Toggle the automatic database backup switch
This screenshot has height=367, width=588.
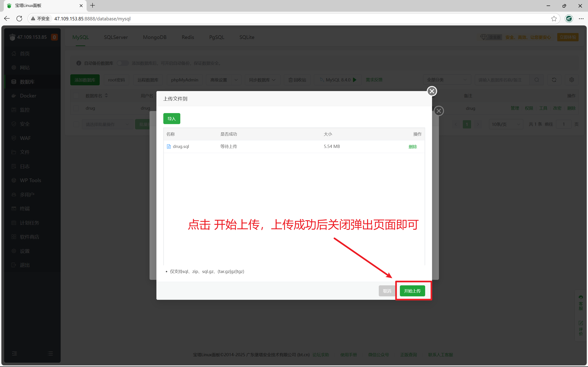(x=122, y=63)
